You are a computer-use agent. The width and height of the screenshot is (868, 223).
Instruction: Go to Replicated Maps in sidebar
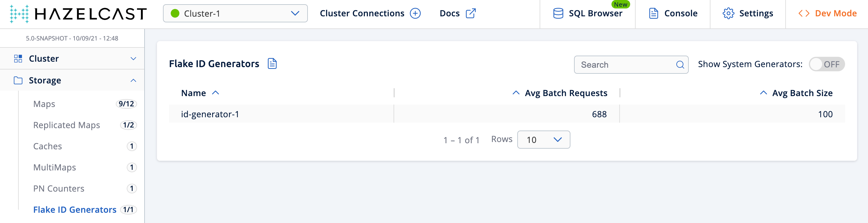pyautogui.click(x=66, y=125)
